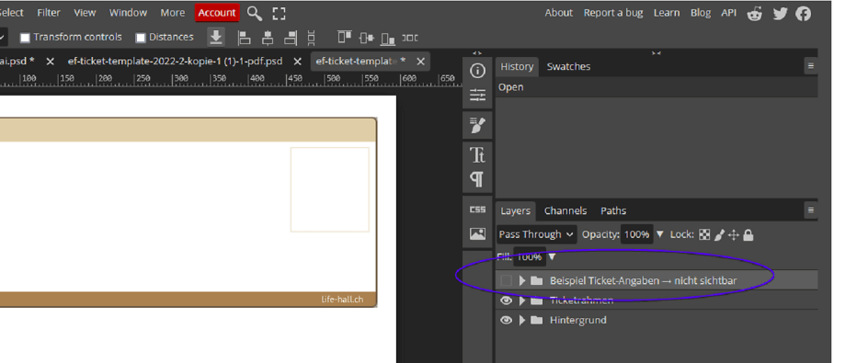Distribute vertical spacing icon
The height and width of the screenshot is (363, 868).
(x=311, y=38)
